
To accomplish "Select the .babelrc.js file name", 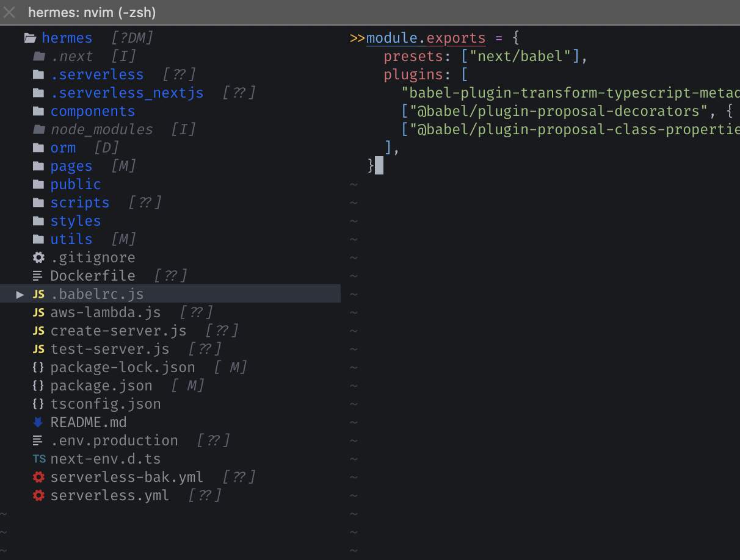I will (x=97, y=294).
